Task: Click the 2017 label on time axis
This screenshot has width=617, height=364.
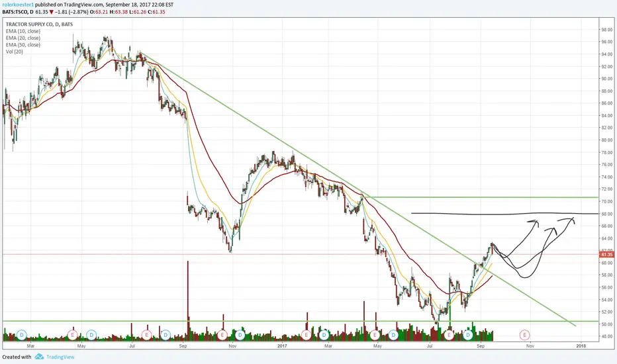Action: pos(282,346)
